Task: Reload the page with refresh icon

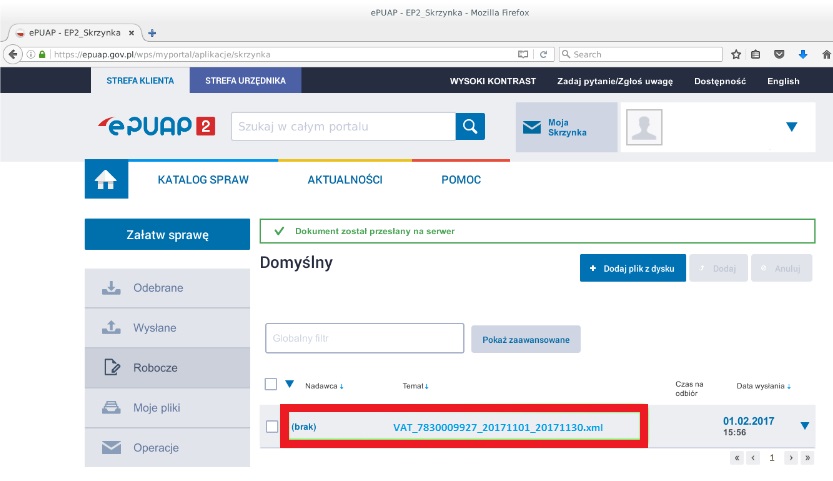Action: [544, 54]
